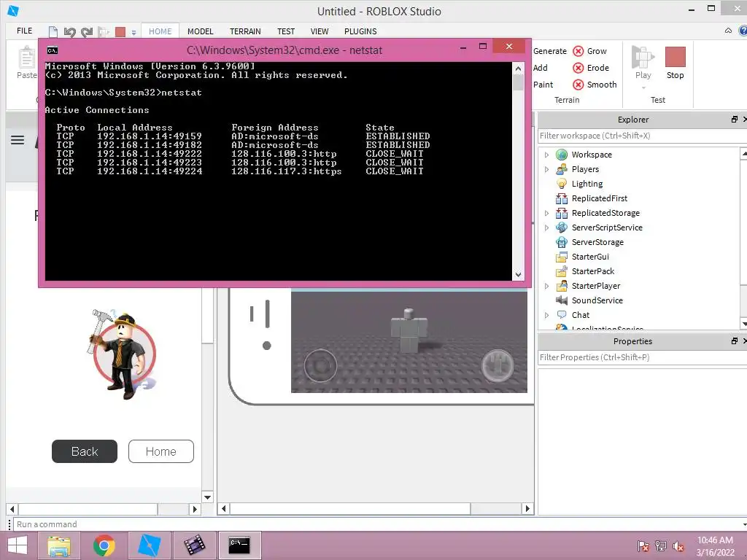This screenshot has height=560, width=747.
Task: Open the video editor taskbar icon
Action: coord(194,545)
